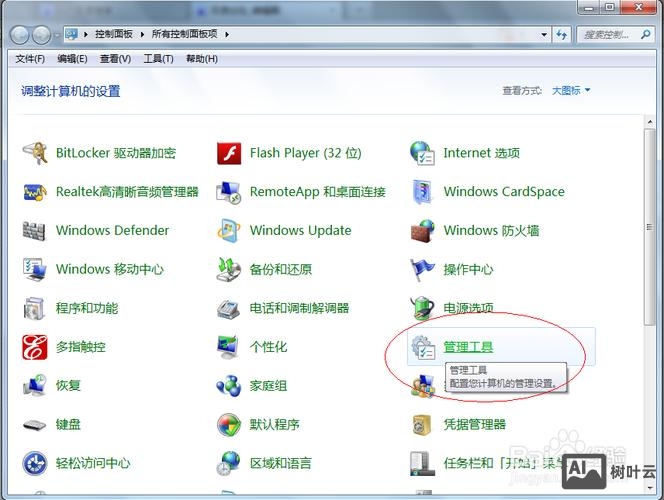Open the 家庭组 icon

tap(229, 386)
